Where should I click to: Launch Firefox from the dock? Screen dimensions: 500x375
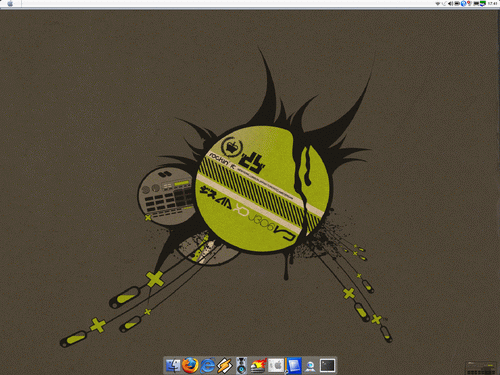pyautogui.click(x=190, y=365)
